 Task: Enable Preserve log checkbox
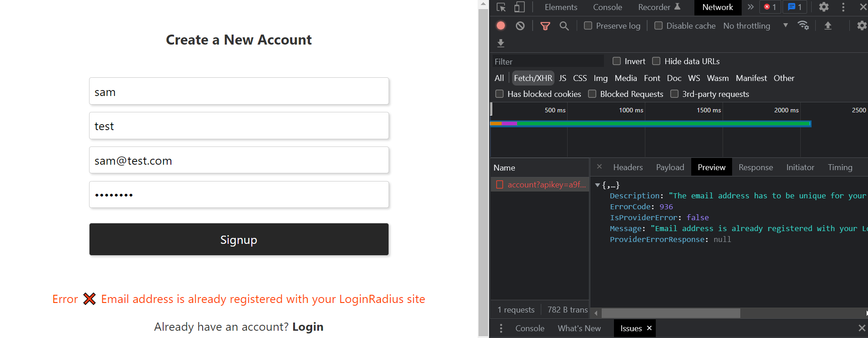point(588,25)
